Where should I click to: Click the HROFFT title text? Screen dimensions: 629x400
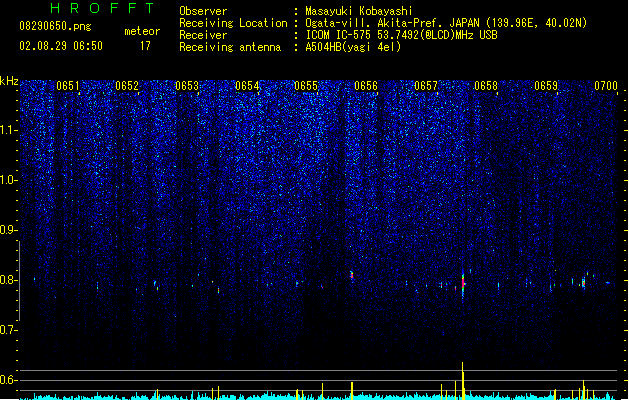[x=102, y=8]
